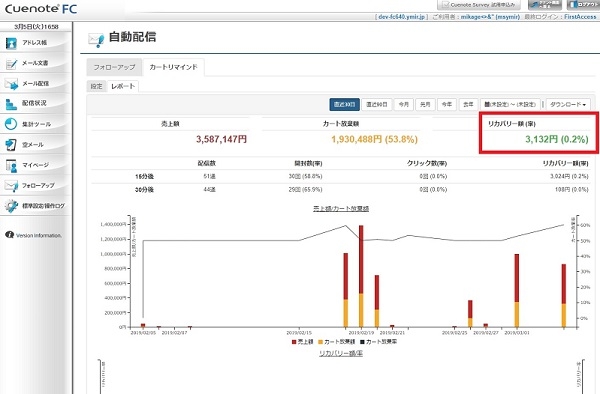Screen dimensions: 600x394
Task: Click the 1,930,488円 (53.8%) cart abandonment value
Action: (374, 139)
